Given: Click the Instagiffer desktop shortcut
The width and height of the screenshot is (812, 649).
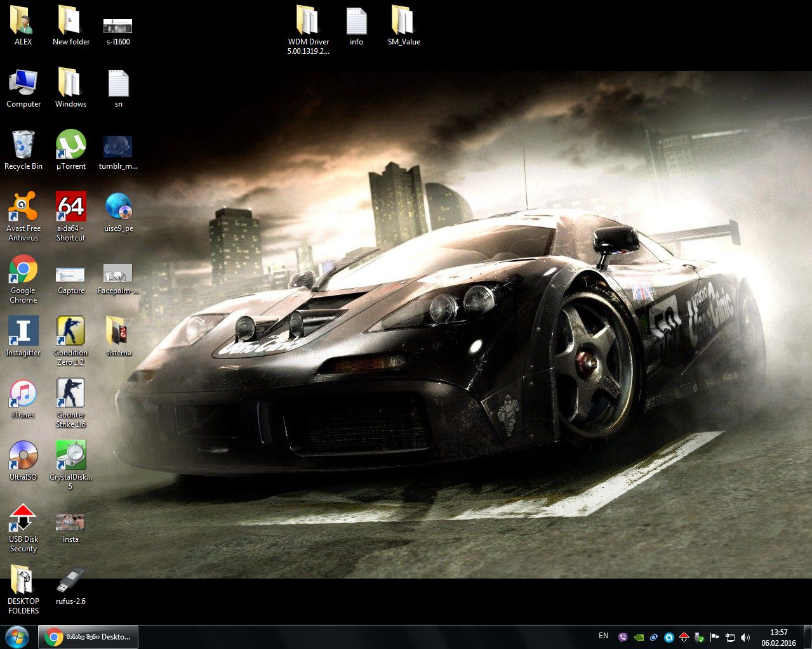Looking at the screenshot, I should click(x=23, y=332).
